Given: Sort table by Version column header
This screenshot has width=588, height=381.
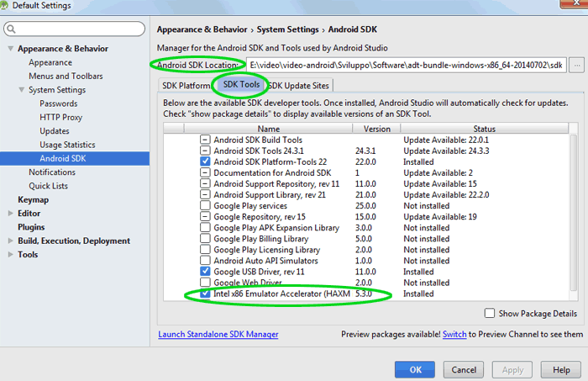Looking at the screenshot, I should click(x=377, y=129).
